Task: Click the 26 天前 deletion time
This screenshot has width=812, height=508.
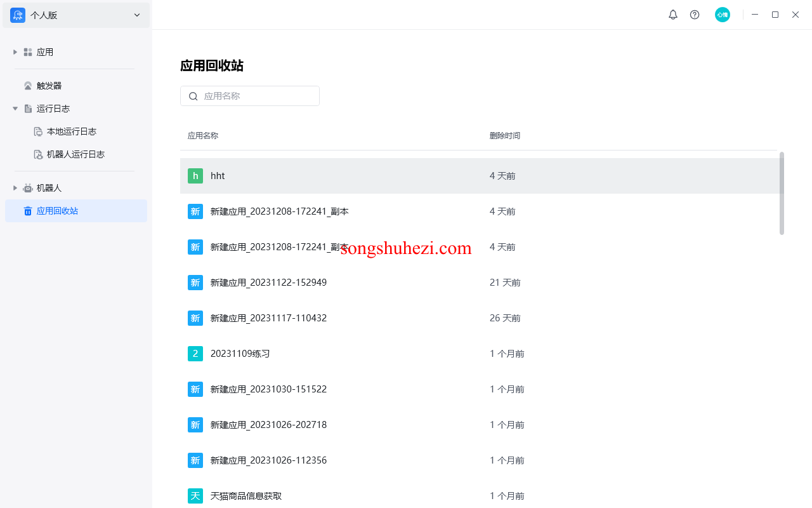Action: pos(505,318)
